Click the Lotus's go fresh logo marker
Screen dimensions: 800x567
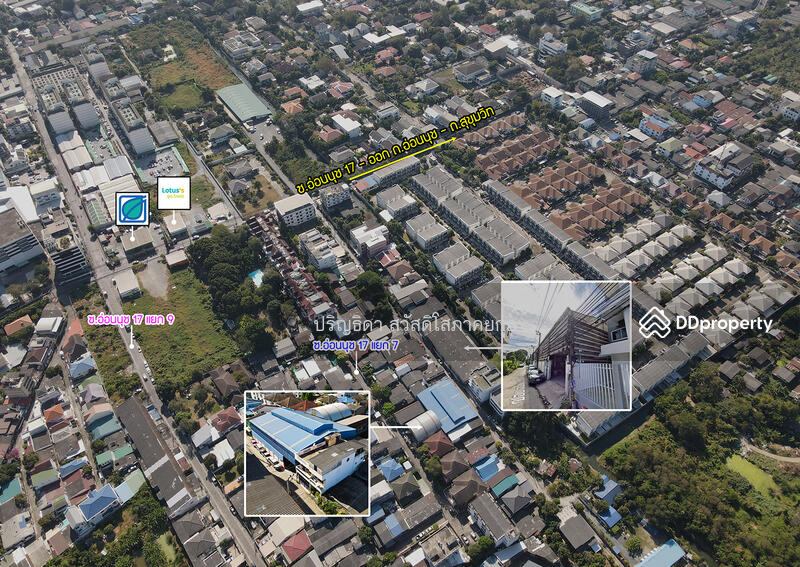pos(174,192)
